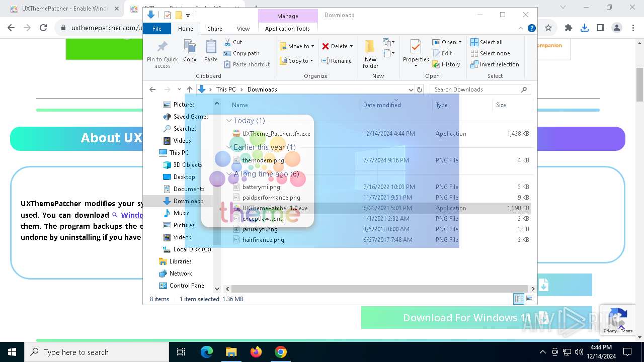Image resolution: width=644 pixels, height=362 pixels.
Task: Click This PC in address breadcrumb
Action: (226, 89)
